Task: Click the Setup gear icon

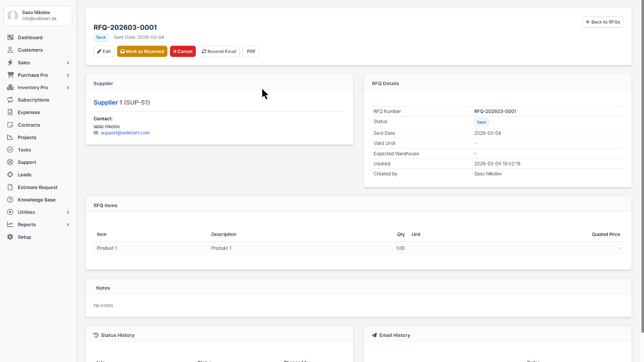Action: 10,237
